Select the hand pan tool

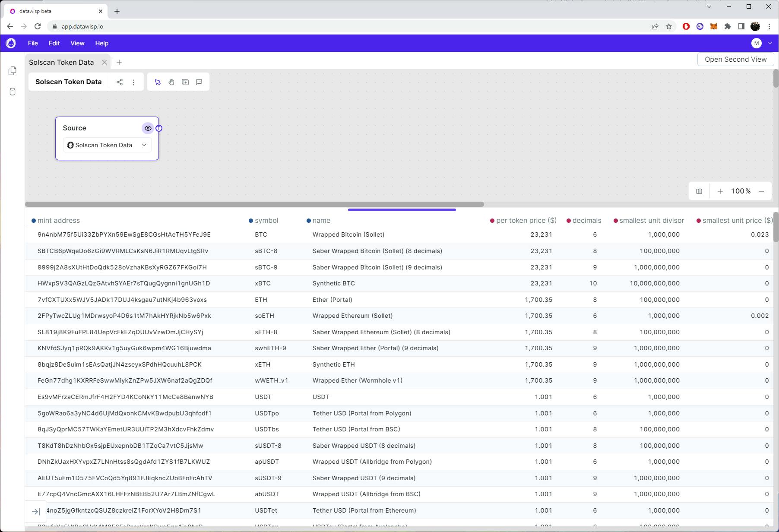[x=171, y=82]
